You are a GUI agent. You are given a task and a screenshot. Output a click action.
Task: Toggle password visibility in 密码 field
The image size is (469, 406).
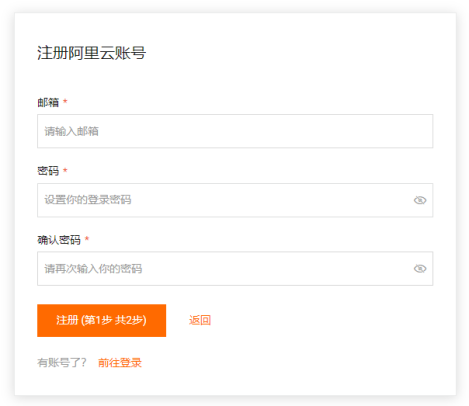tap(420, 200)
